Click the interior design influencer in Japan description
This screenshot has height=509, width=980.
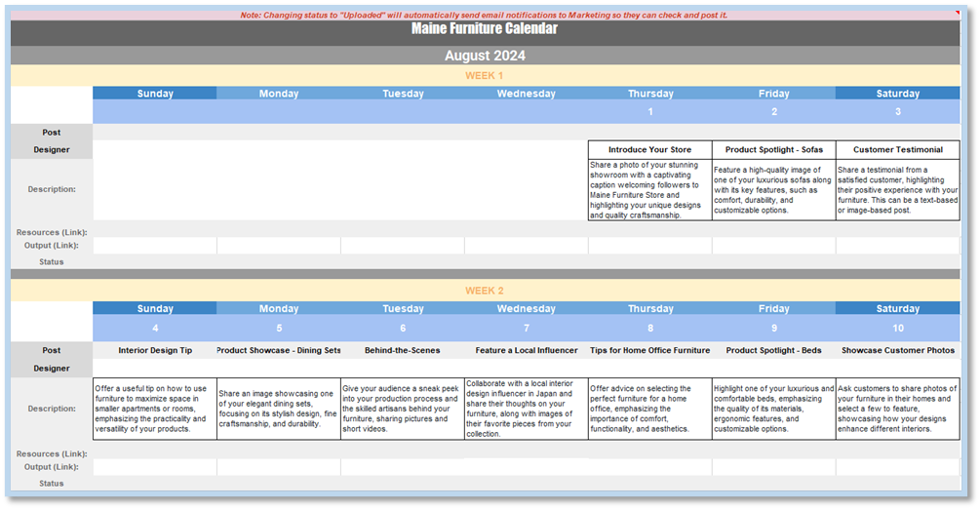click(527, 409)
